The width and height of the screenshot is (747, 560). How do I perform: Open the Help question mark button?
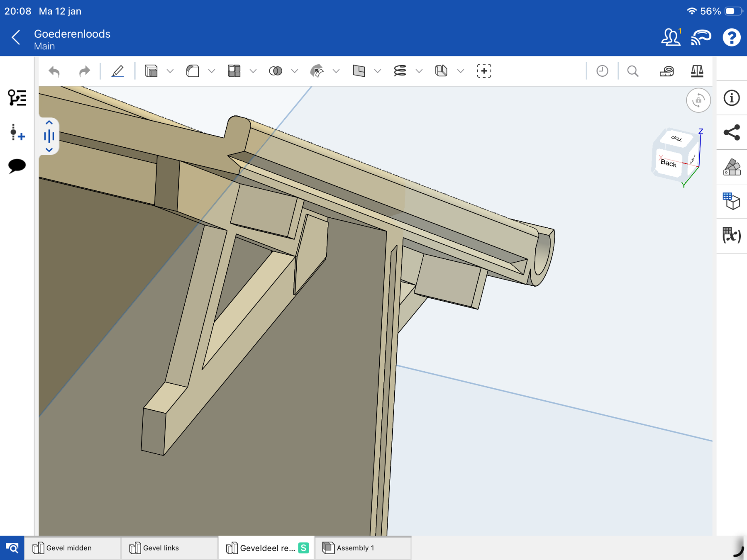point(731,38)
